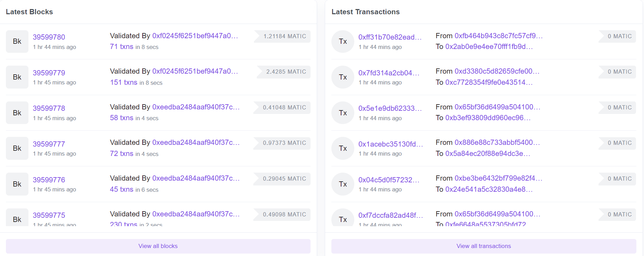
Task: Open transaction hash 0x1acebc35130fd
Action: point(390,144)
